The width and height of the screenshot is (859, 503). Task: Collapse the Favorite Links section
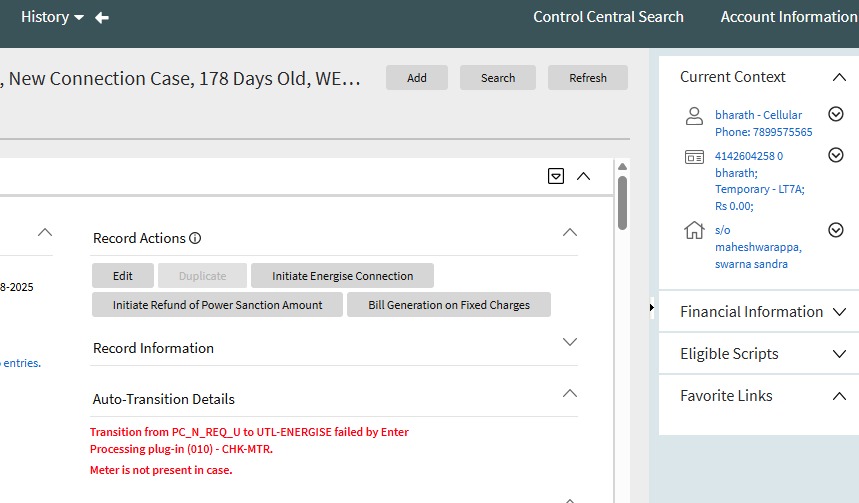pyautogui.click(x=839, y=396)
